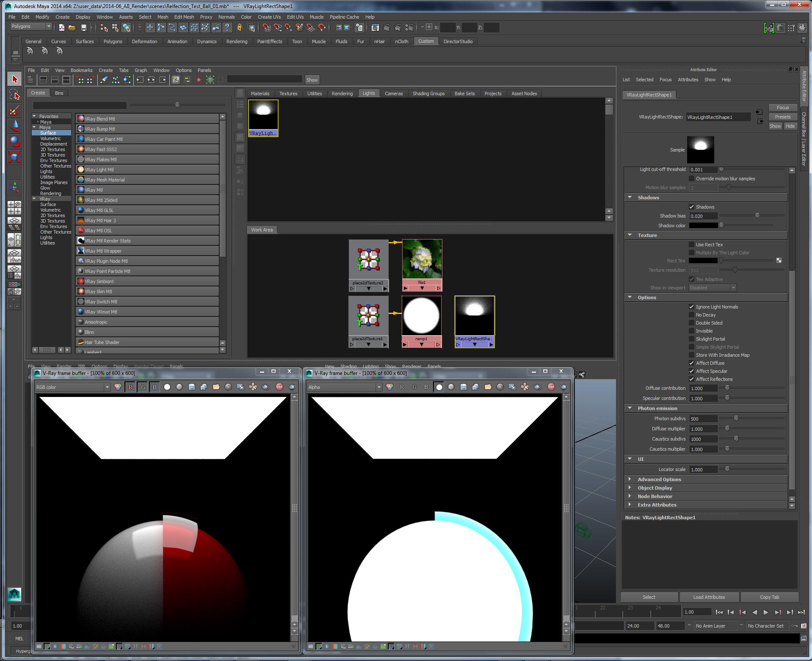Click the Clear image icon in right frame buffer

pos(500,387)
